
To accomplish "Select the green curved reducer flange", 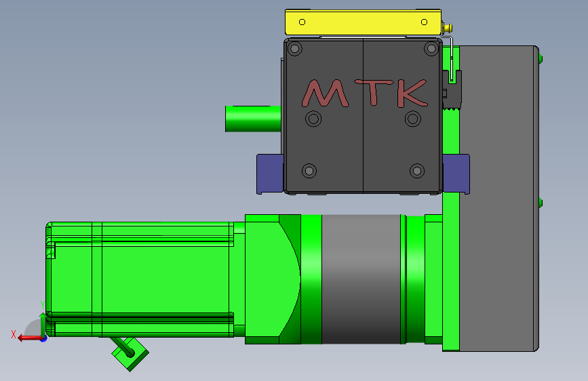I will tap(273, 279).
